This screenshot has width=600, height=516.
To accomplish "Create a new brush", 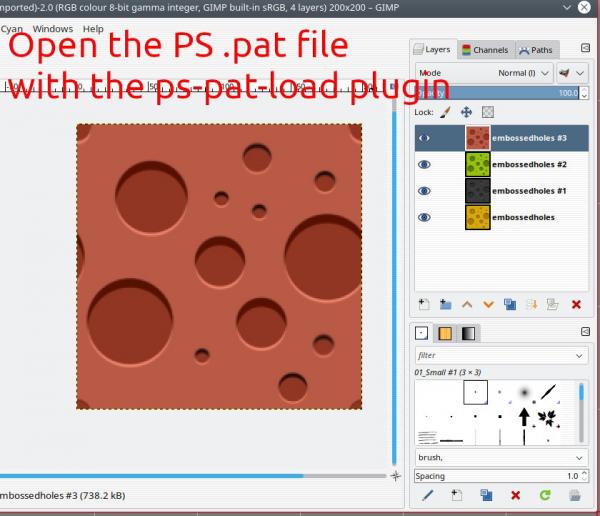I will [x=457, y=495].
